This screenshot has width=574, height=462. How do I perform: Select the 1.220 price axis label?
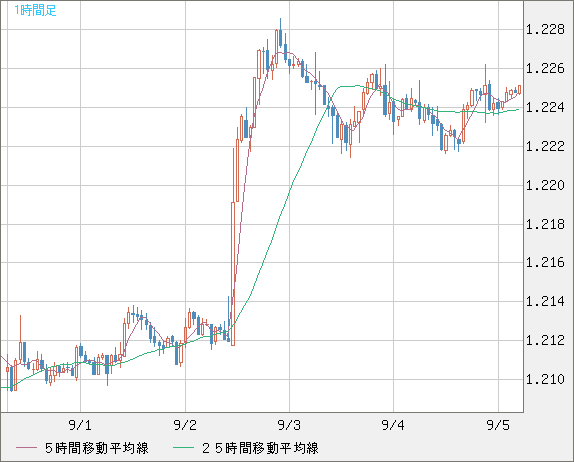click(545, 185)
